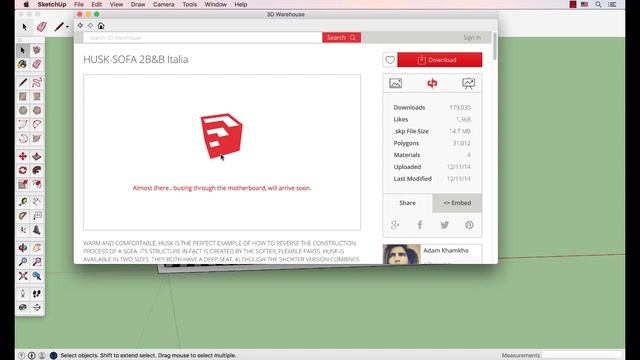Go back in 3D Warehouse browser
The height and width of the screenshot is (360, 640).
coord(80,25)
